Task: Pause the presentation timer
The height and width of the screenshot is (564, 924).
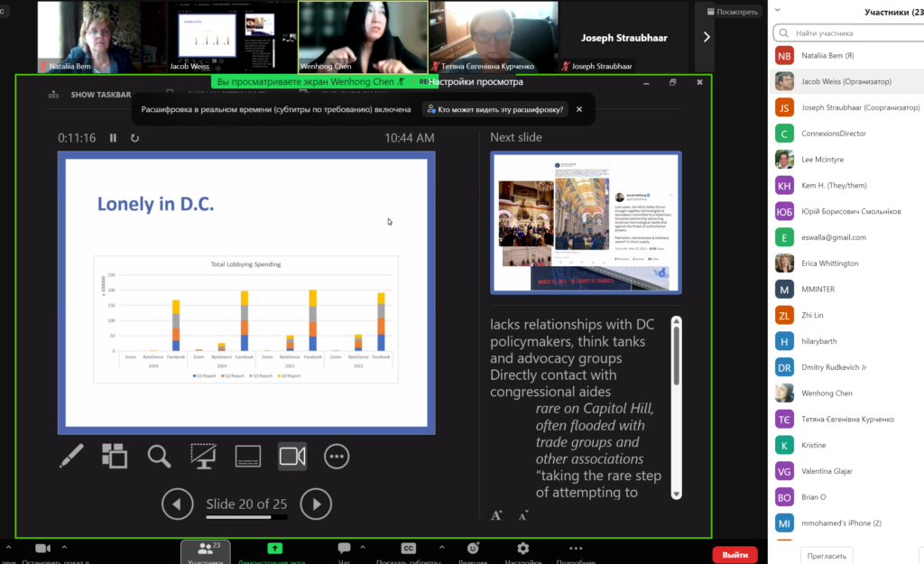Action: pyautogui.click(x=113, y=138)
